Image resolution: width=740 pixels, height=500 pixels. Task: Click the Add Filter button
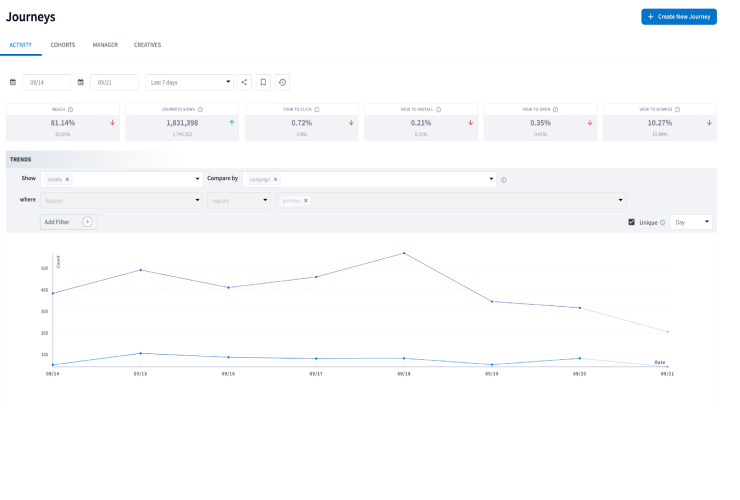tap(68, 222)
